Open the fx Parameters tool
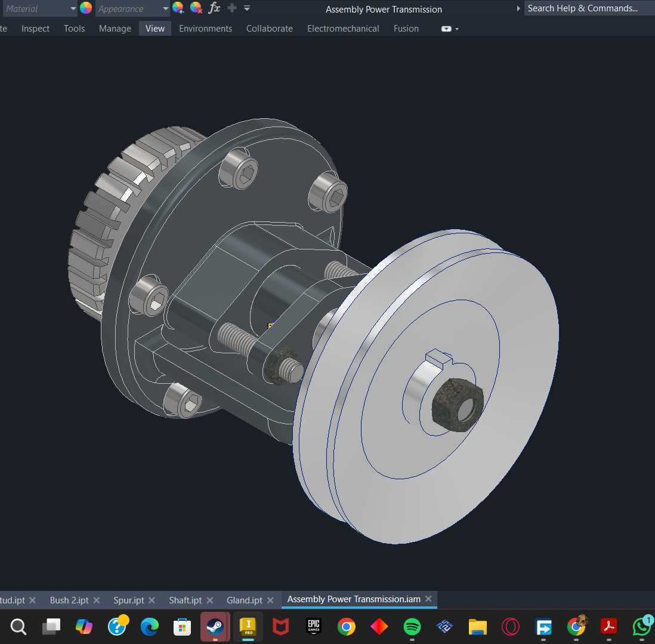The width and height of the screenshot is (655, 644). tap(214, 8)
